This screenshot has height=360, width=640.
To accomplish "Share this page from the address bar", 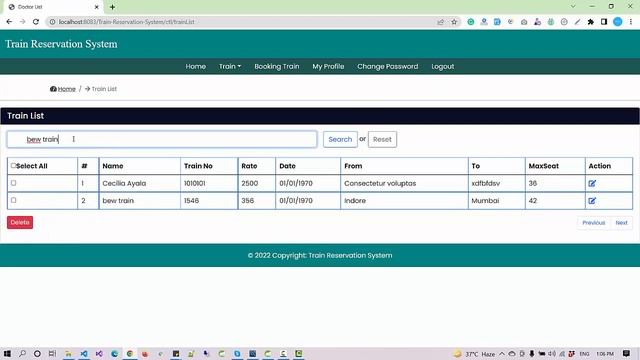I will 440,22.
